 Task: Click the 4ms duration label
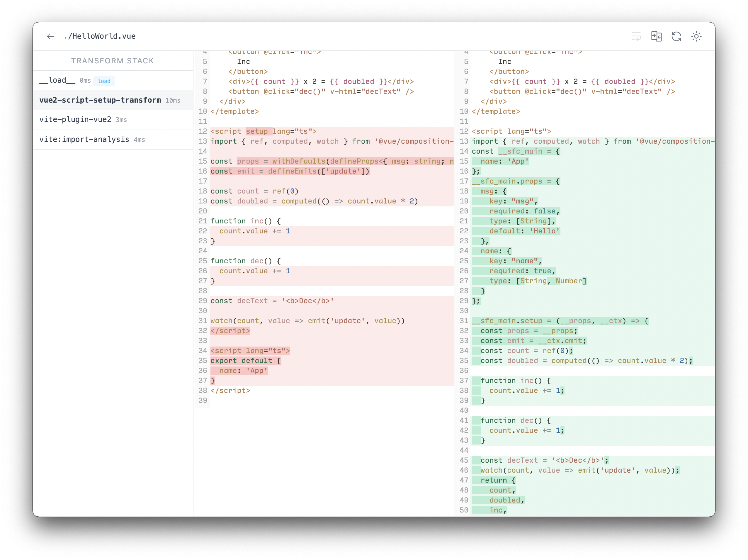click(139, 140)
